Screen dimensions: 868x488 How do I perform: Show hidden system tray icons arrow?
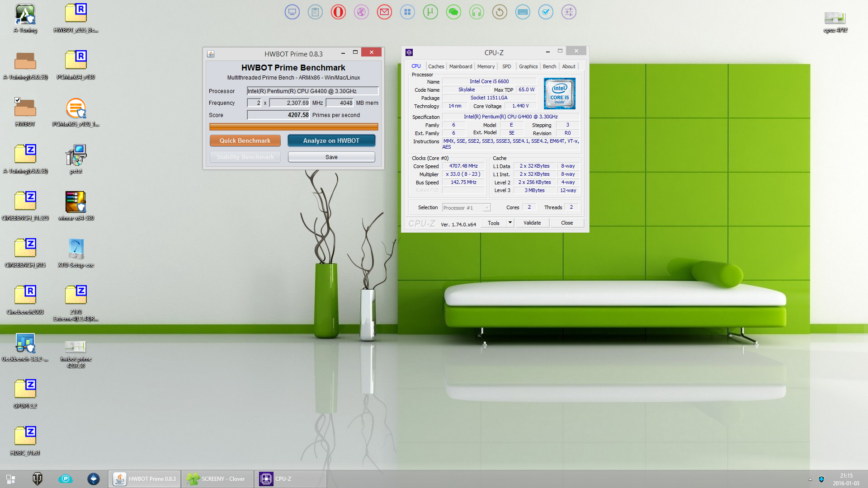(810, 479)
